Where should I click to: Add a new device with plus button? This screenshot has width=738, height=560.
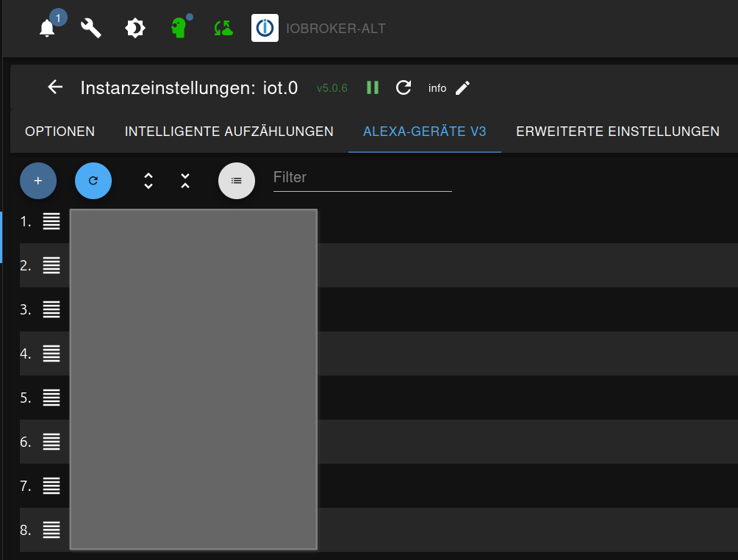(38, 181)
